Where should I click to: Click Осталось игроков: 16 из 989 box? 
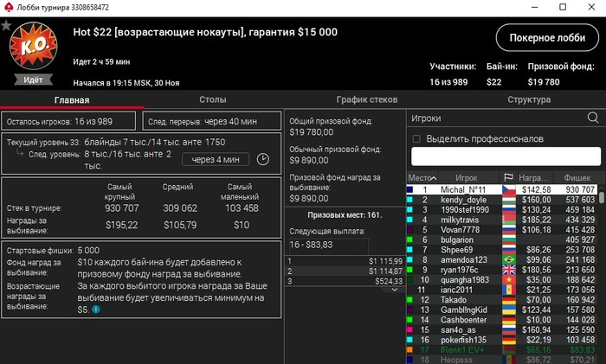(68, 121)
